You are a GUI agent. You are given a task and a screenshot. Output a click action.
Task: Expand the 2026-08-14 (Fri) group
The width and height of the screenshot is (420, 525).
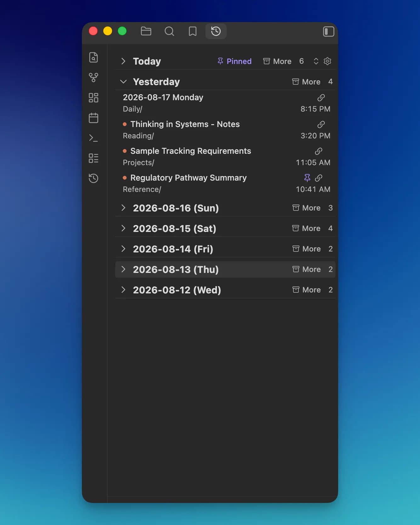pyautogui.click(x=123, y=249)
